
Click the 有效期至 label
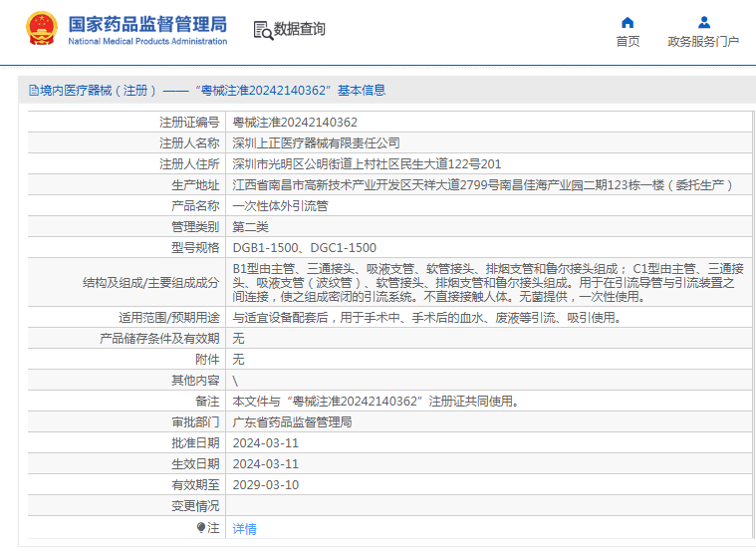point(195,485)
